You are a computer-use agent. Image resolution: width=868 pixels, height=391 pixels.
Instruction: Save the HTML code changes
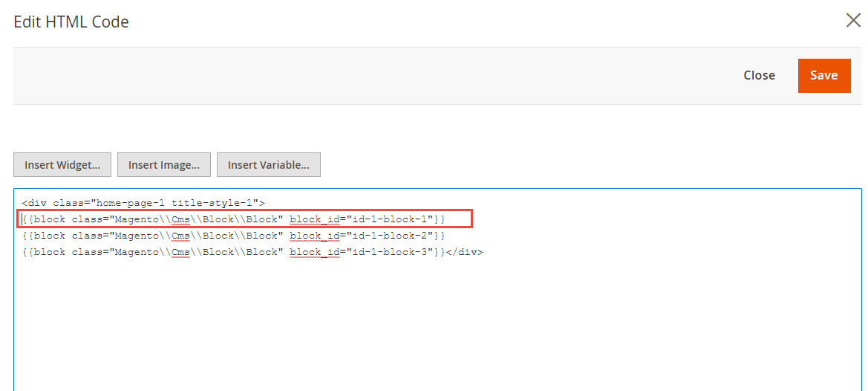(823, 76)
